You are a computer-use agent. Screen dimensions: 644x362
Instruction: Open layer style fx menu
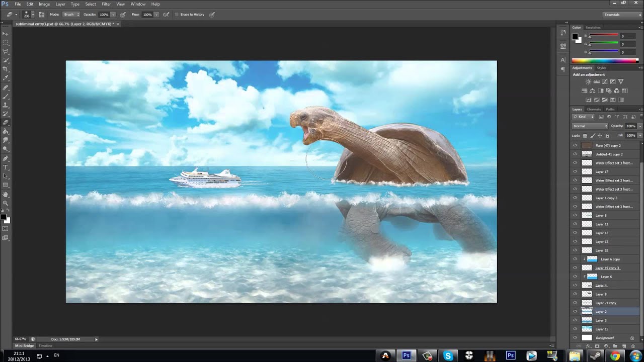pyautogui.click(x=588, y=346)
